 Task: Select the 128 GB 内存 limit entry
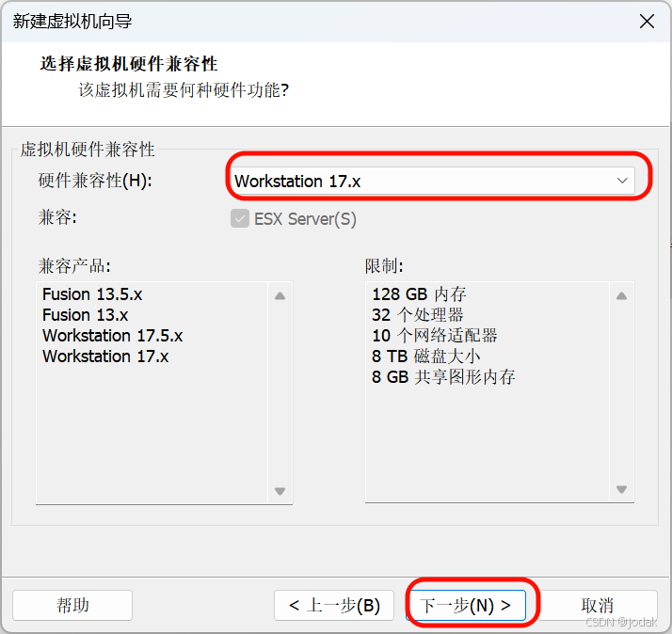419,294
